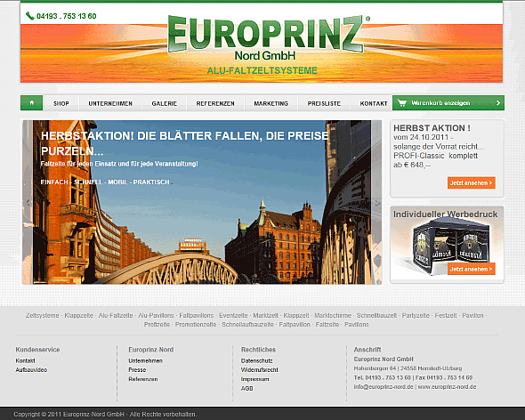Go to previous slide with left arrow
This screenshot has width=525, height=420.
click(x=28, y=202)
